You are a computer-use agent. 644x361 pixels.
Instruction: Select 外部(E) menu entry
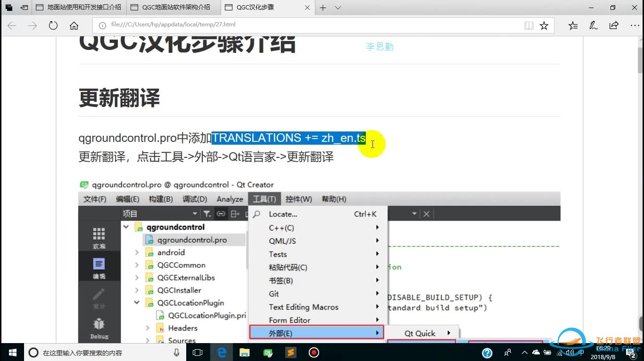[x=316, y=333]
